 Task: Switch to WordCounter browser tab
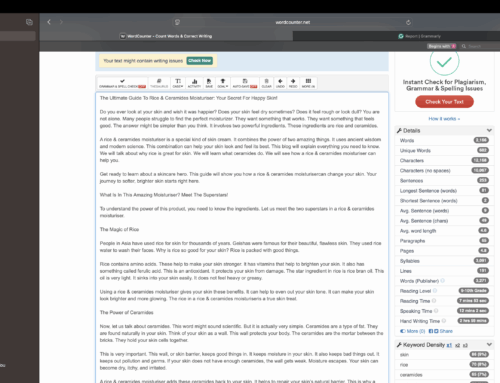[166, 36]
